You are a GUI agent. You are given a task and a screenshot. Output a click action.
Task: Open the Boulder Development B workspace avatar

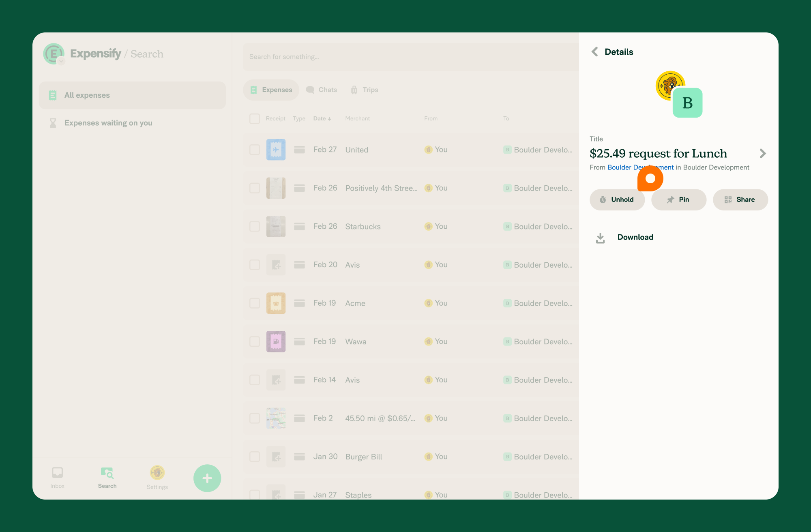pos(687,103)
